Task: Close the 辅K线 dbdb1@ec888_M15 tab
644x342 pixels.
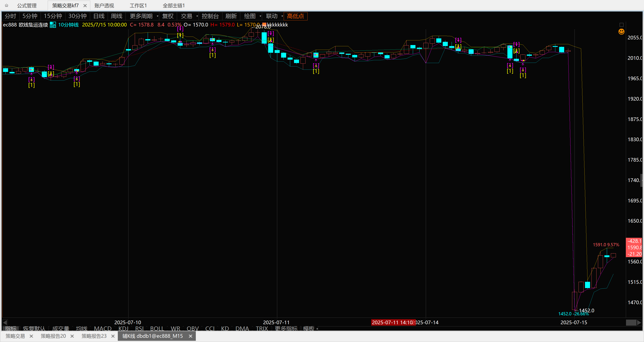Action: 191,336
